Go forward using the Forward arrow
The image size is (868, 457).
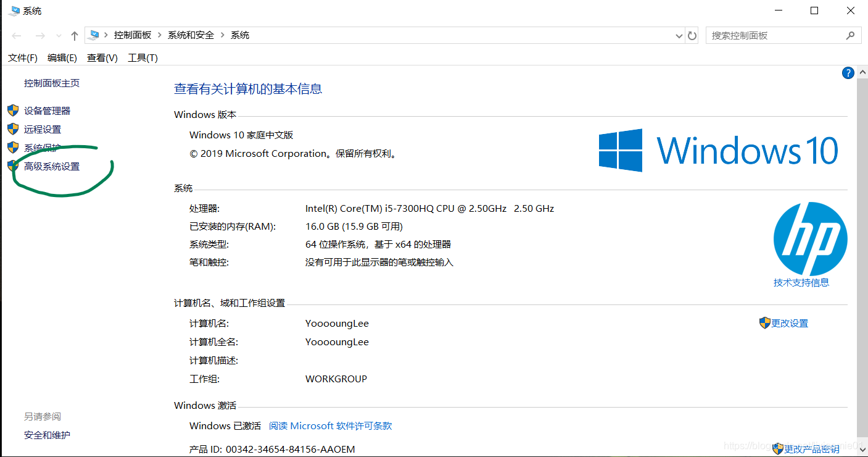pyautogui.click(x=40, y=36)
